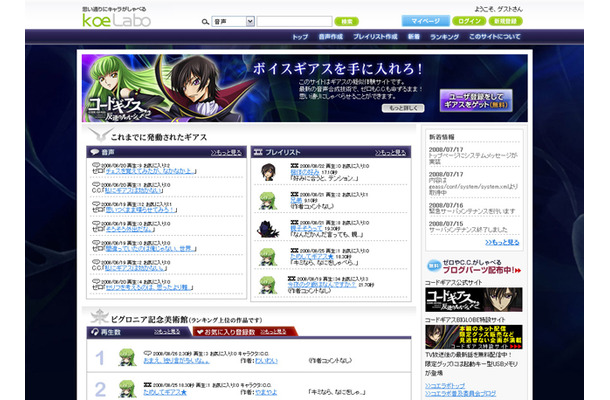
Task: Open ためしてギアス★ in ranking row 2
Action: coord(165,392)
